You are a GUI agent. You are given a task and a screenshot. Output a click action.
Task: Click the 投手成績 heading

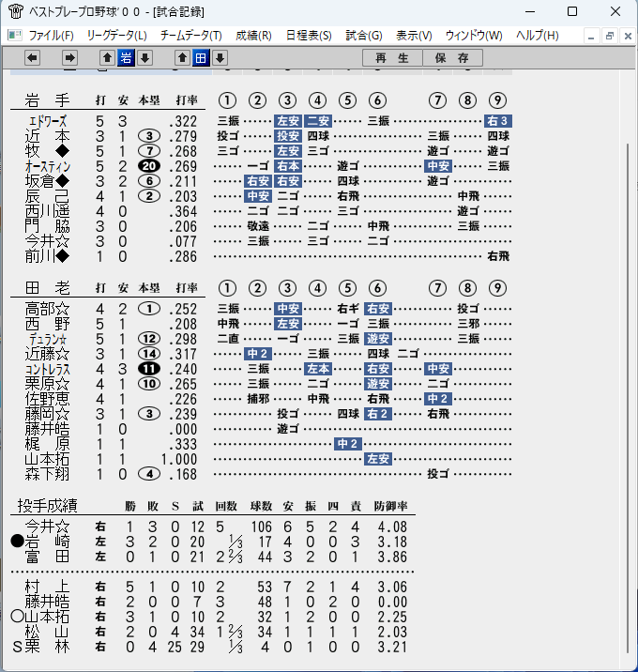tap(47, 505)
